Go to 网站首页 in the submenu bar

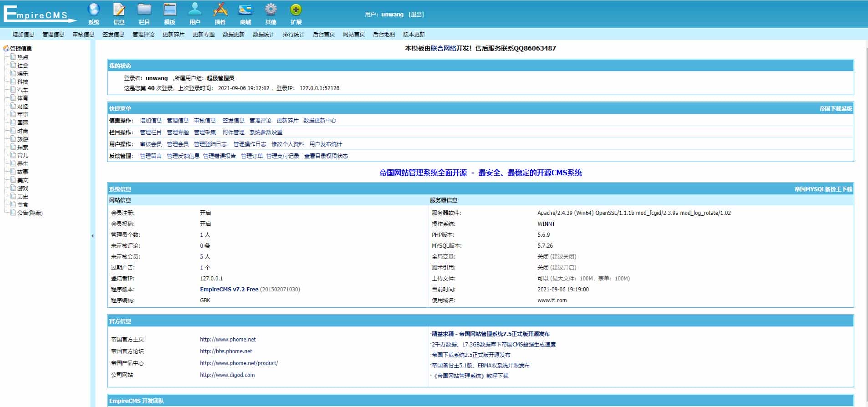tap(354, 34)
